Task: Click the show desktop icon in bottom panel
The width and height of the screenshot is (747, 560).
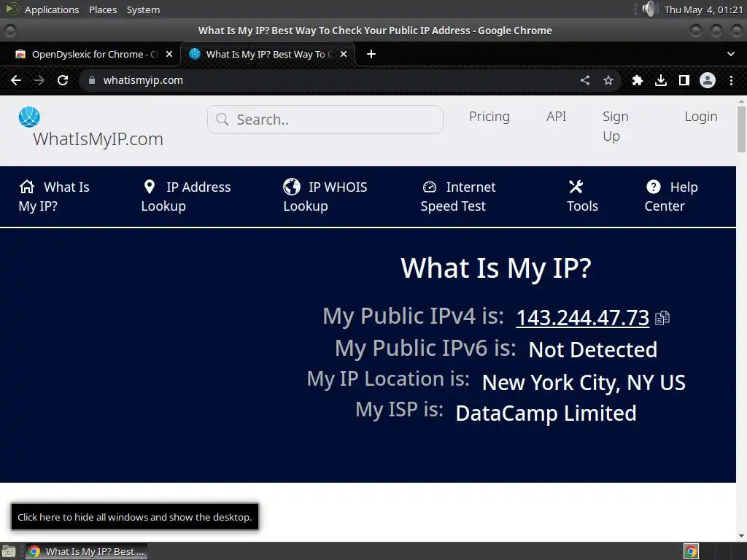Action: tap(9, 552)
